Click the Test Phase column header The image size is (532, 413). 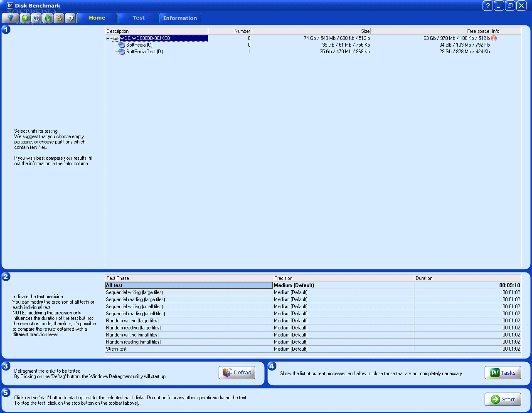(189, 278)
